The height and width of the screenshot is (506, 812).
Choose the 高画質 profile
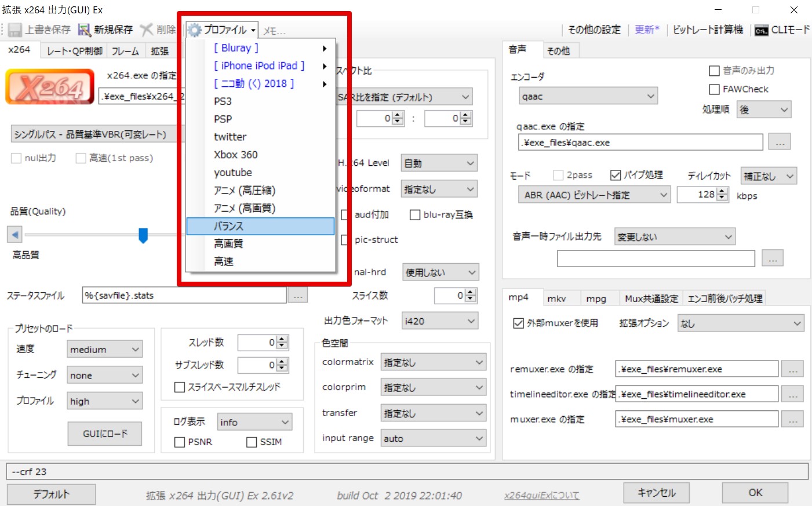pos(261,244)
